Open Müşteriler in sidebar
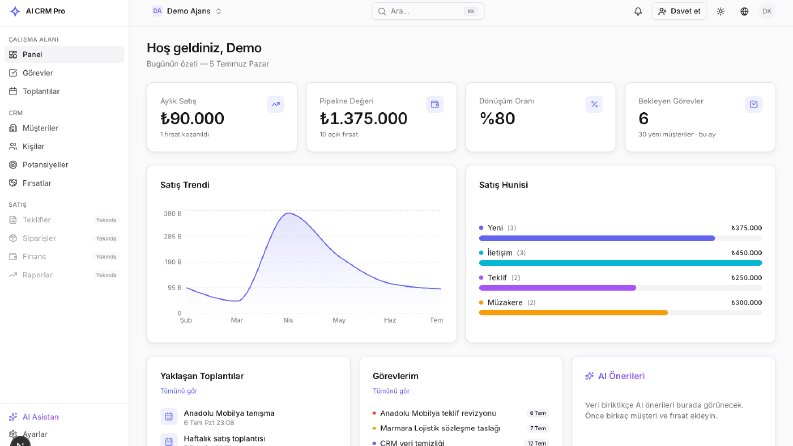Screen dimensions: 793x446 64,128
